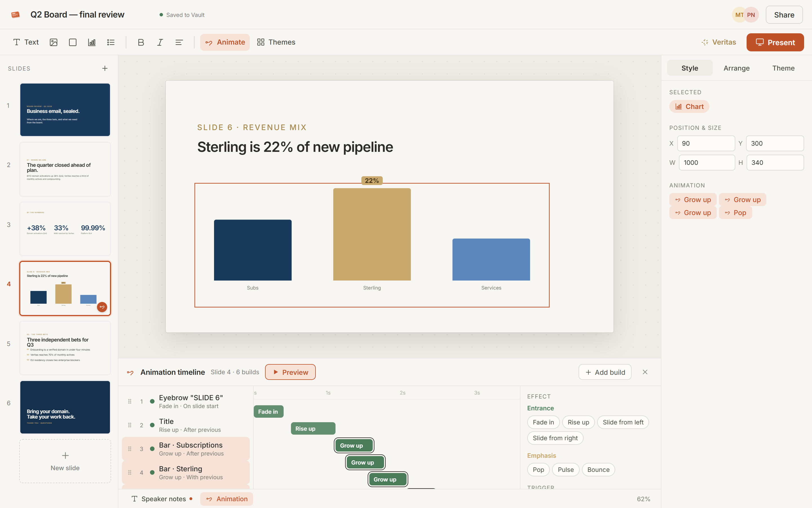Grab the drag handle for Eyebrow build
Image resolution: width=812 pixels, height=508 pixels.
pyautogui.click(x=129, y=402)
